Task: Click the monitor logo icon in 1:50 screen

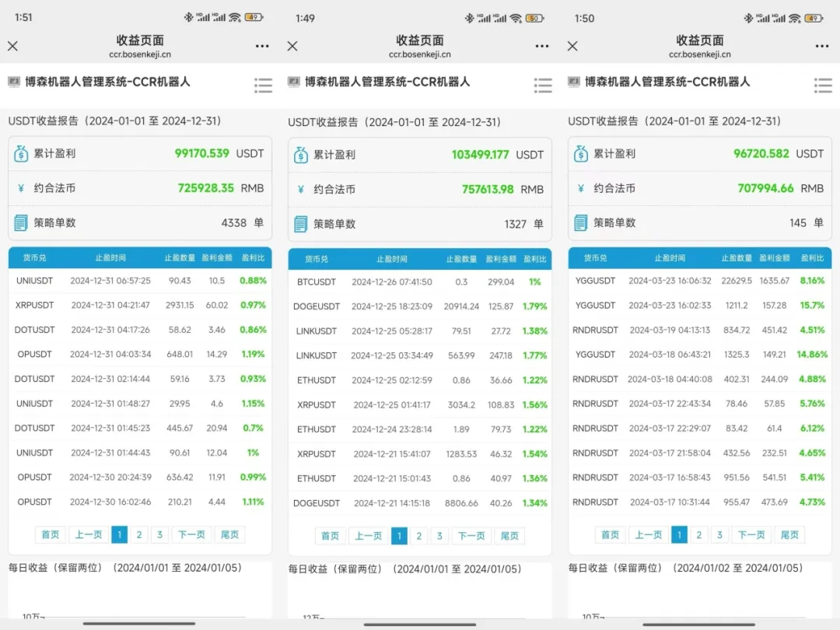Action: tap(574, 82)
